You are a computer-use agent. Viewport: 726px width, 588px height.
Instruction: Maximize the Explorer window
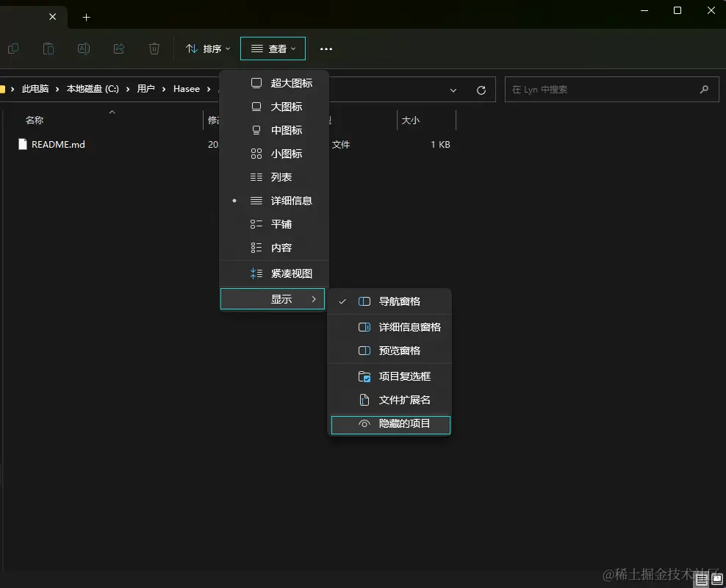[x=678, y=10]
